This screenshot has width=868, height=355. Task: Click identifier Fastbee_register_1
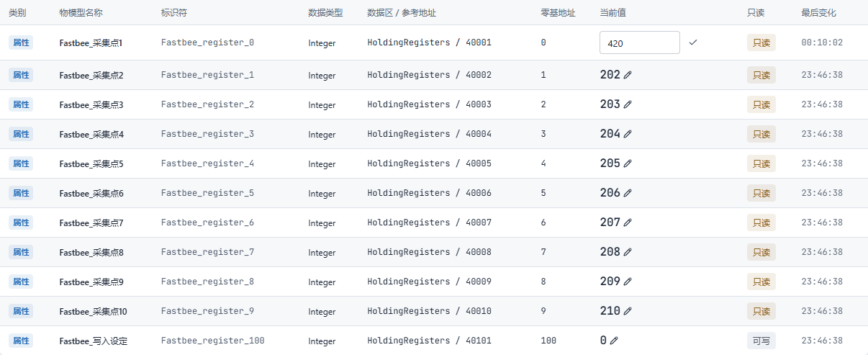207,75
